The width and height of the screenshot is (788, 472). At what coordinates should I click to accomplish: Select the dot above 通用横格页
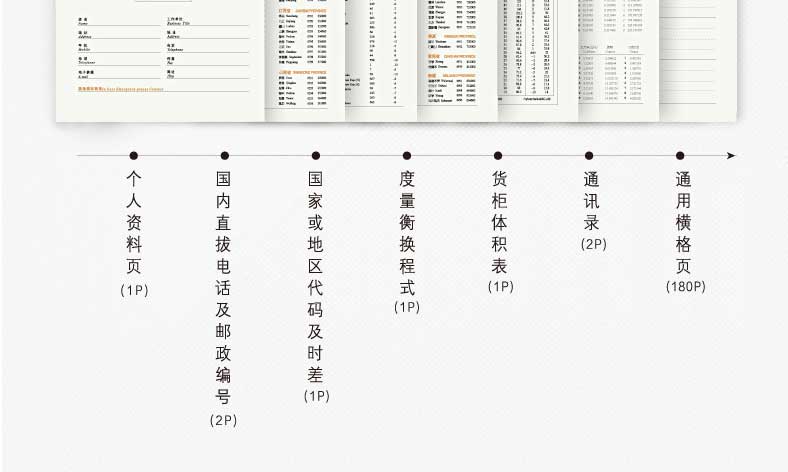[680, 156]
